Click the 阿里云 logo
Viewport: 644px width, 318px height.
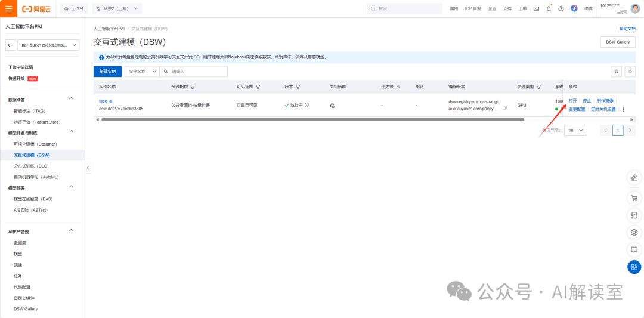36,8
